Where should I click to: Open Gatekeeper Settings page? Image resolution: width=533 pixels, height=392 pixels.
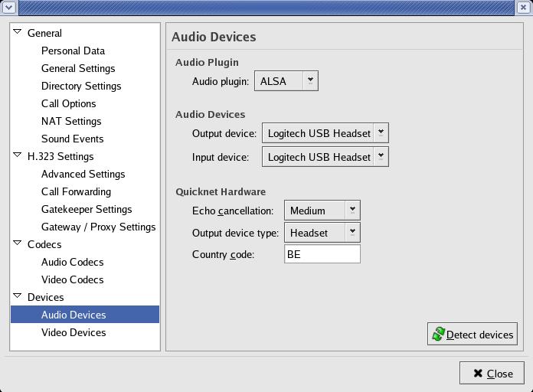point(87,209)
